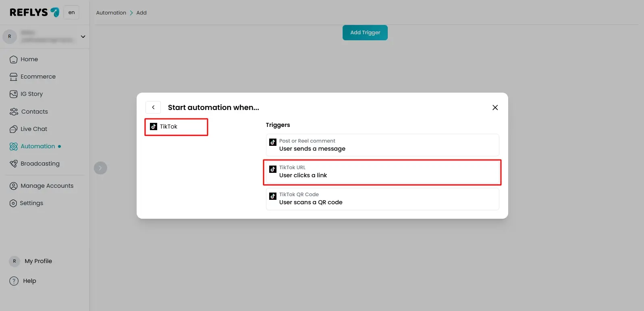Click the Home icon in sidebar
Image resolution: width=644 pixels, height=311 pixels.
(x=13, y=60)
